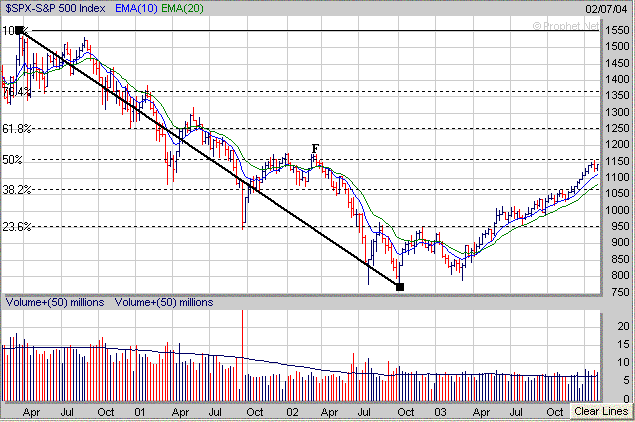Click the 01 year label on time axis
635x422 pixels.
[140, 412]
